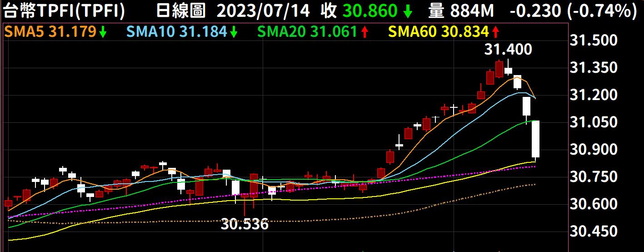Click the 31.200 price axis label
The width and height of the screenshot is (644, 252).
[x=594, y=95]
